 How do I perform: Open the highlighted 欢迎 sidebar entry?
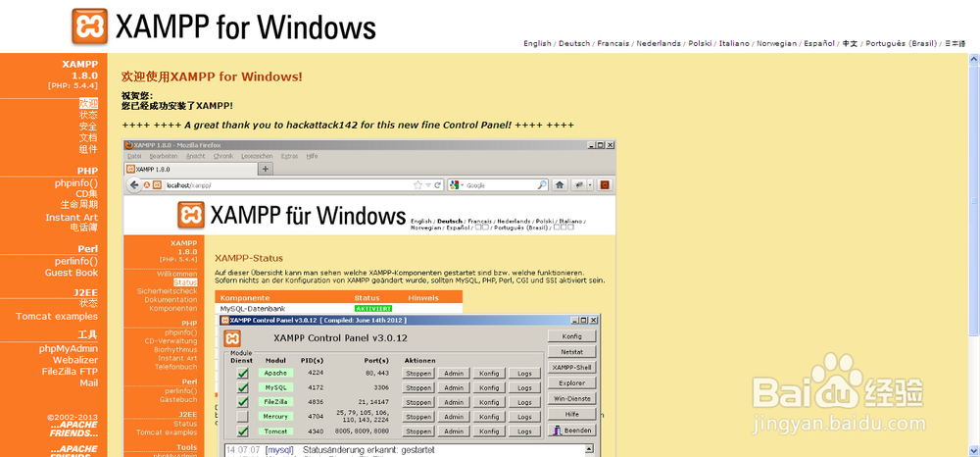tap(89, 103)
